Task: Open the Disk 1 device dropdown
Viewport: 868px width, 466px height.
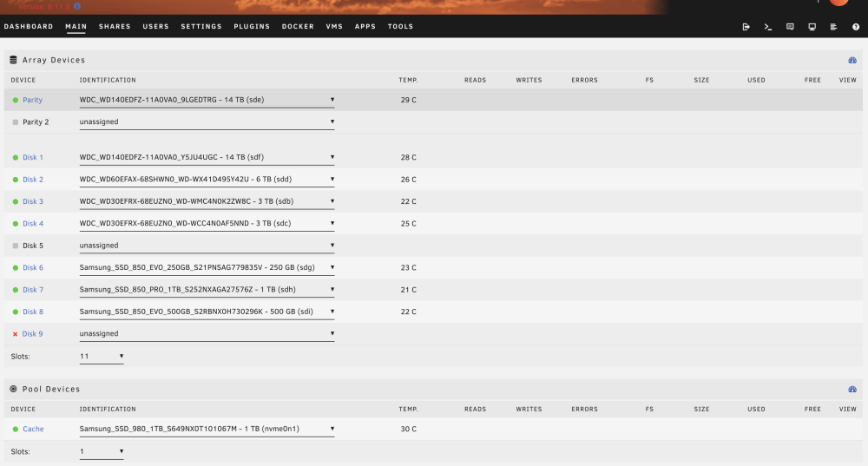Action: pyautogui.click(x=207, y=157)
